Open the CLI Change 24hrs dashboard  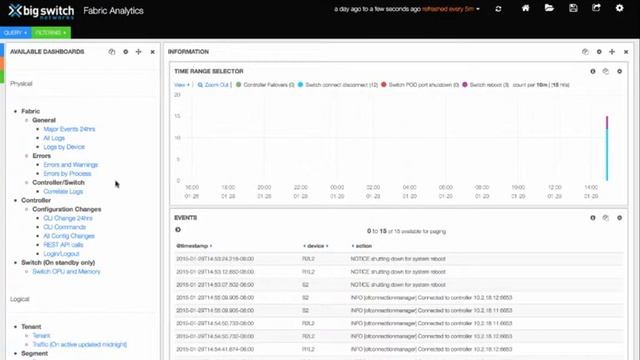point(68,218)
